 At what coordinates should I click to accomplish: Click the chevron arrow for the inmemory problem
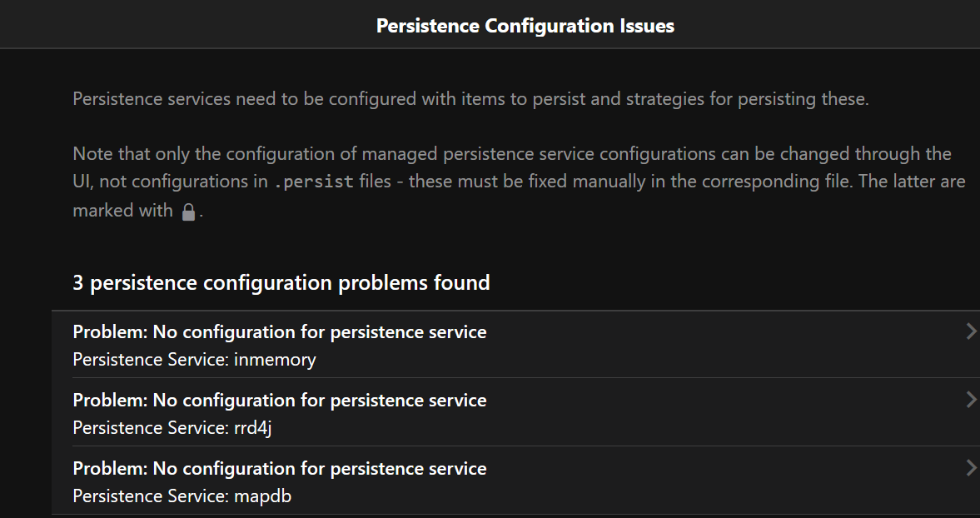(x=970, y=332)
